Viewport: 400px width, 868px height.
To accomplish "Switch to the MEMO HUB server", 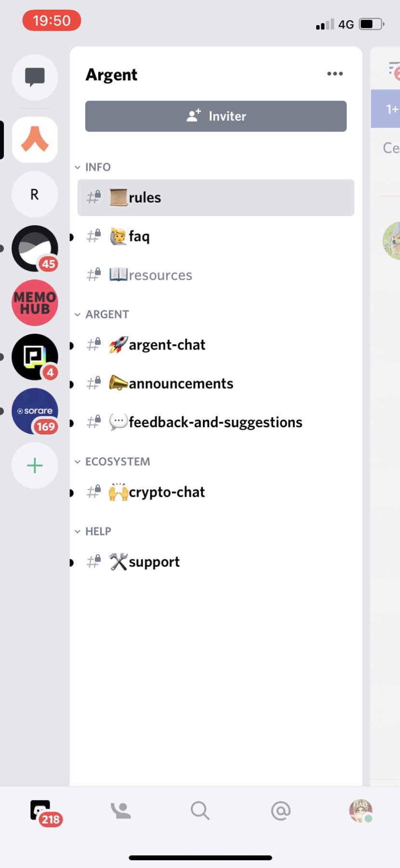I will pos(34,302).
